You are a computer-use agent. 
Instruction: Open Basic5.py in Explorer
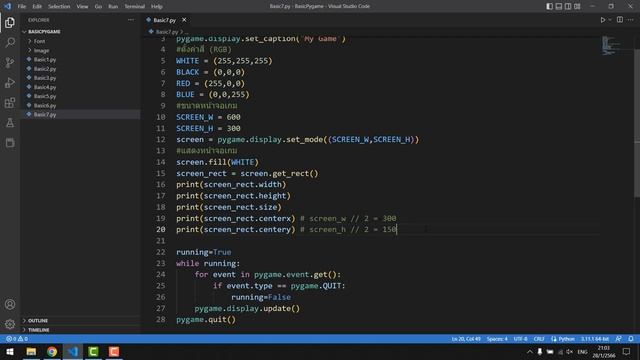point(45,96)
